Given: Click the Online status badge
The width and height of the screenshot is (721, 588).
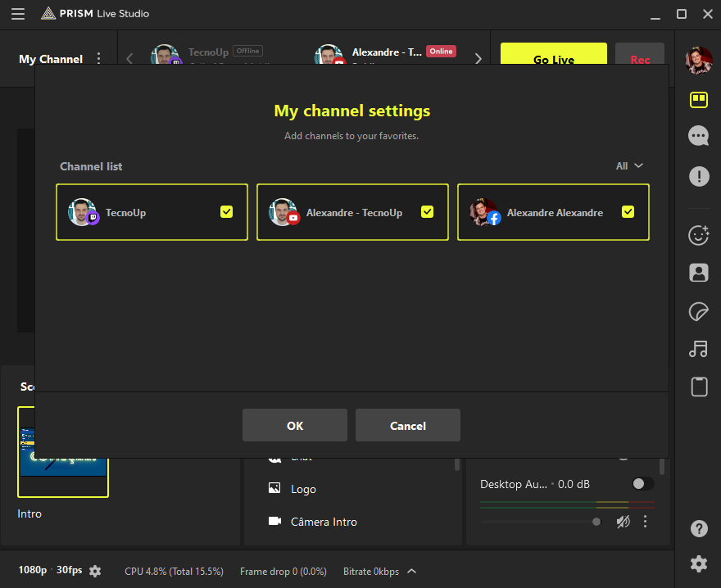Looking at the screenshot, I should (x=441, y=51).
